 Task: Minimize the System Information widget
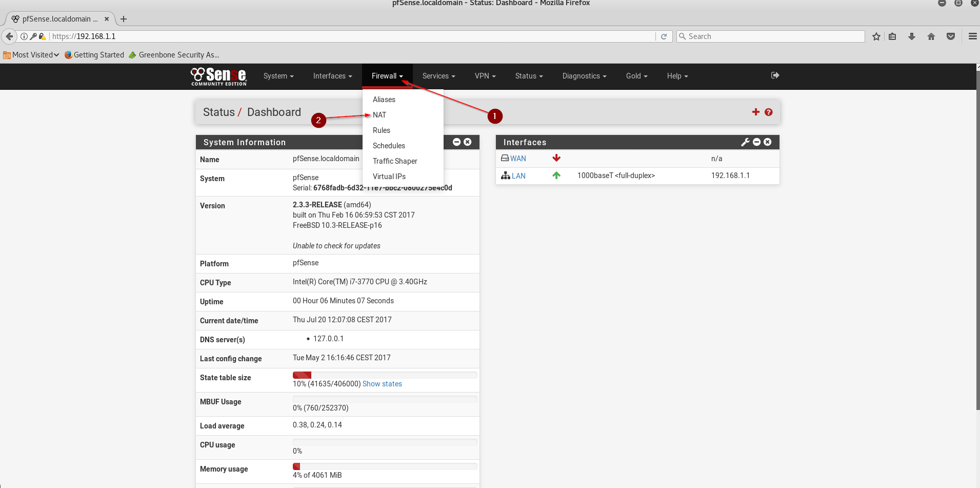[x=456, y=142]
